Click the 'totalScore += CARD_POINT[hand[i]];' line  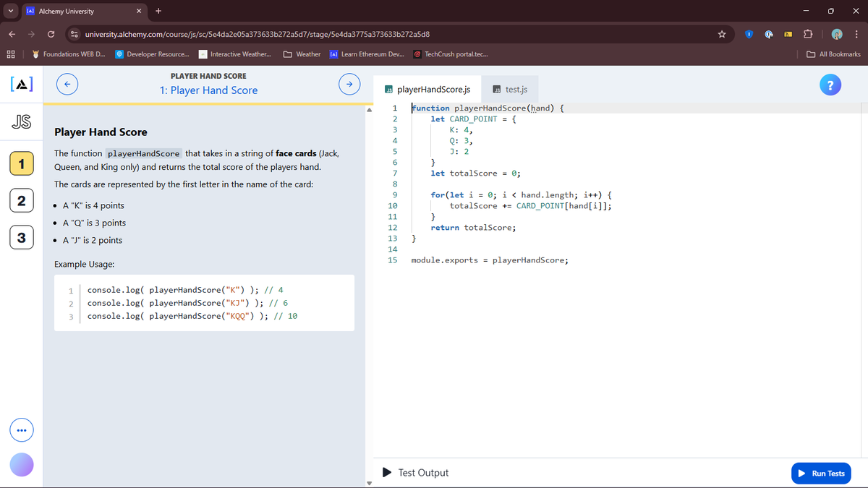coord(531,206)
